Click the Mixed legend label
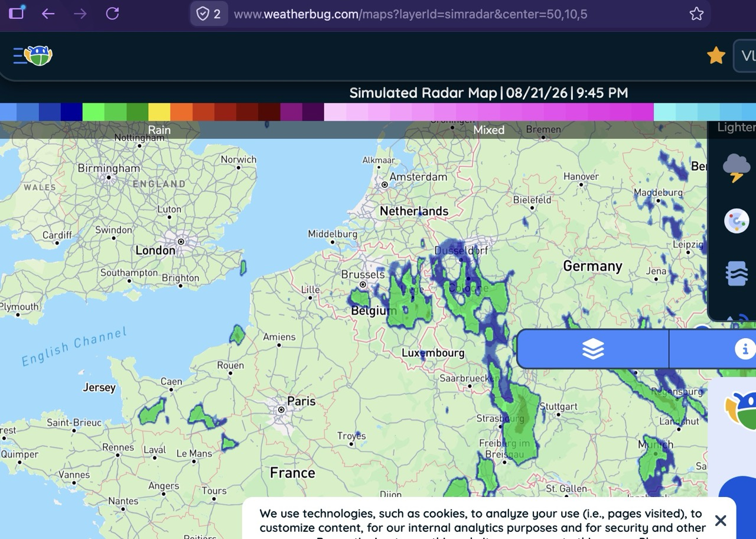756x539 pixels. point(488,130)
